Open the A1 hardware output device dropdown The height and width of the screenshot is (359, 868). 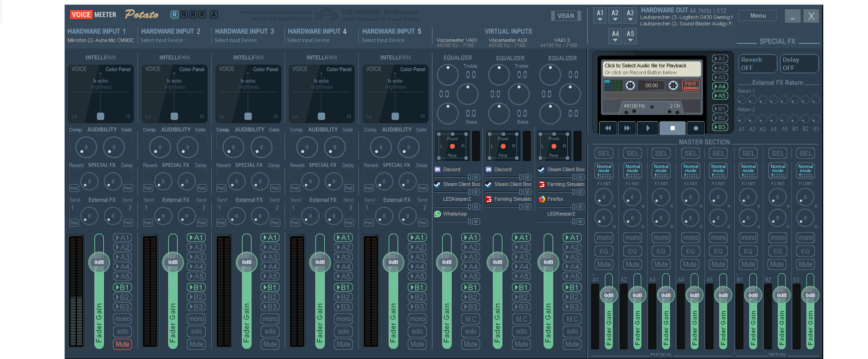tap(600, 16)
